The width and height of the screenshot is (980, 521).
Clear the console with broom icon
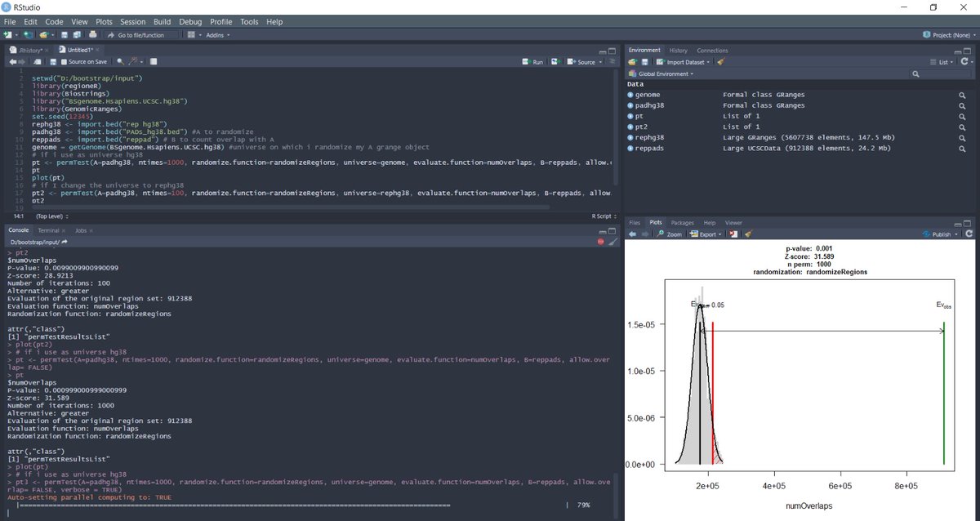613,242
